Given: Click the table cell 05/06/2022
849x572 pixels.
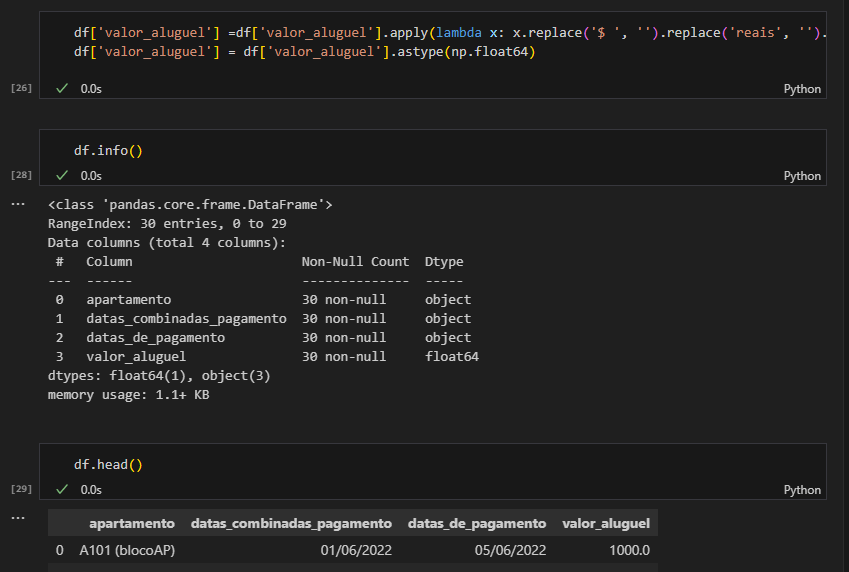Looking at the screenshot, I should [x=511, y=550].
